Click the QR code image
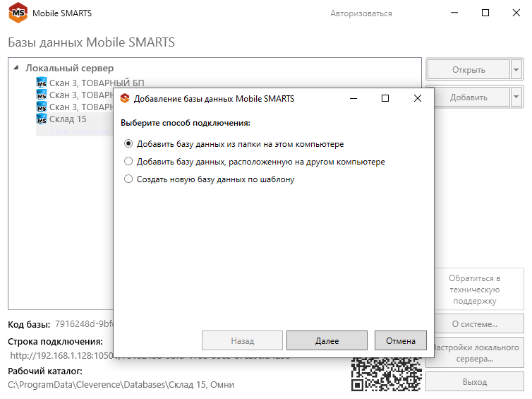This screenshot has height=399, width=532. [x=387, y=374]
